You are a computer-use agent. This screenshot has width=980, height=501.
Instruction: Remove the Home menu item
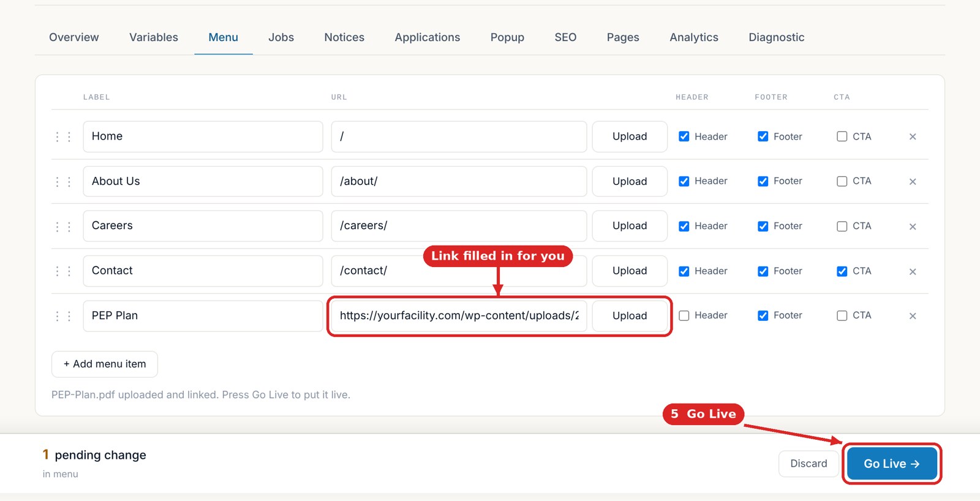pos(913,137)
